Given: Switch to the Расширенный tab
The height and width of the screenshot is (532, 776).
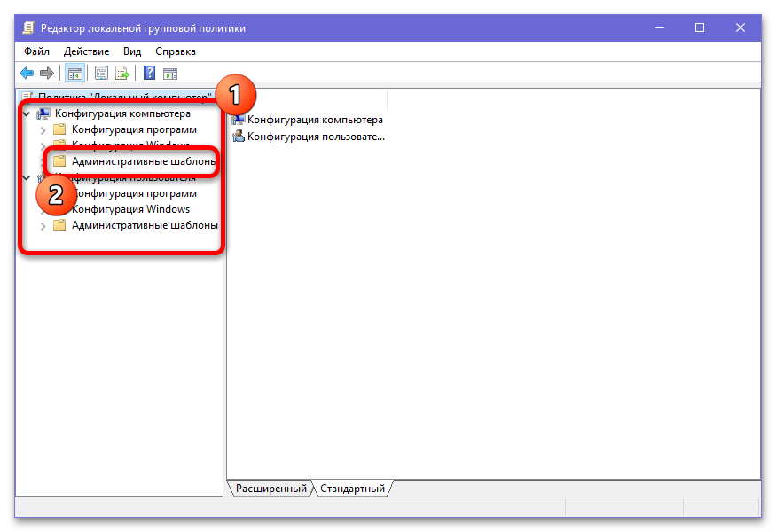Looking at the screenshot, I should click(270, 489).
